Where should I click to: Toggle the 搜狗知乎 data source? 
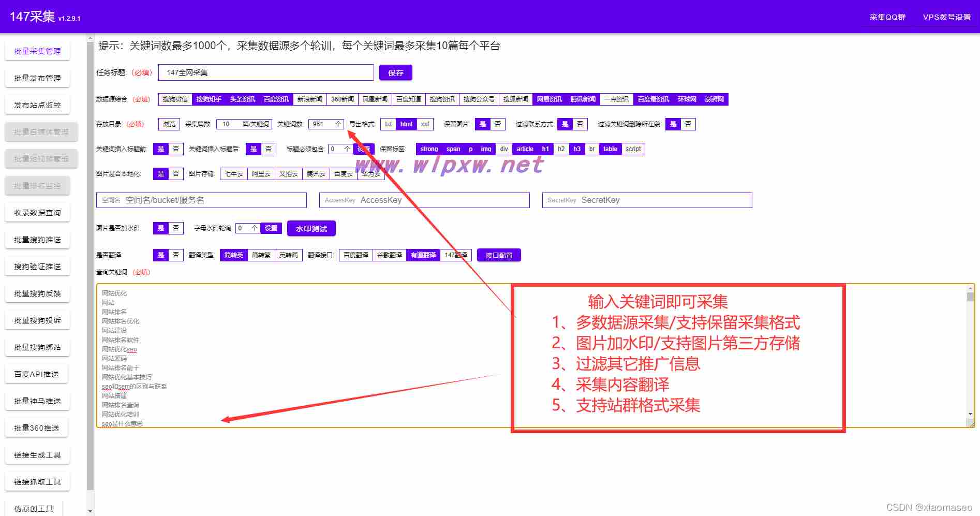[x=209, y=99]
